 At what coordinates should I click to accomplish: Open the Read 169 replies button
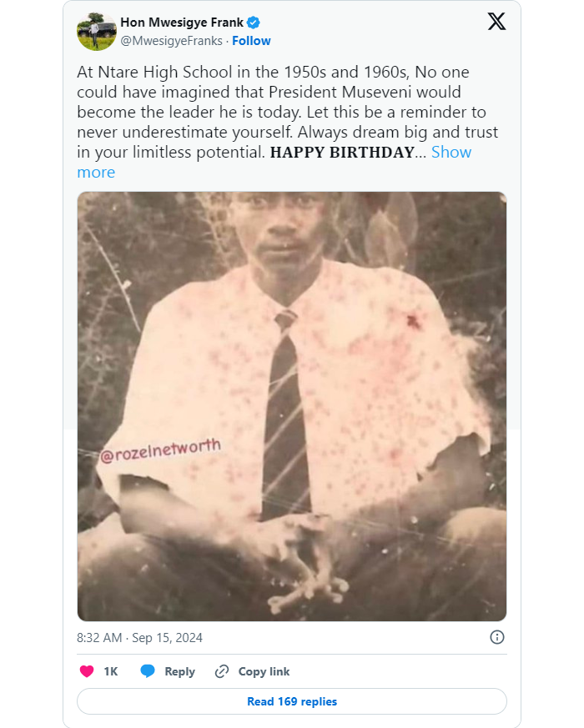(x=292, y=701)
